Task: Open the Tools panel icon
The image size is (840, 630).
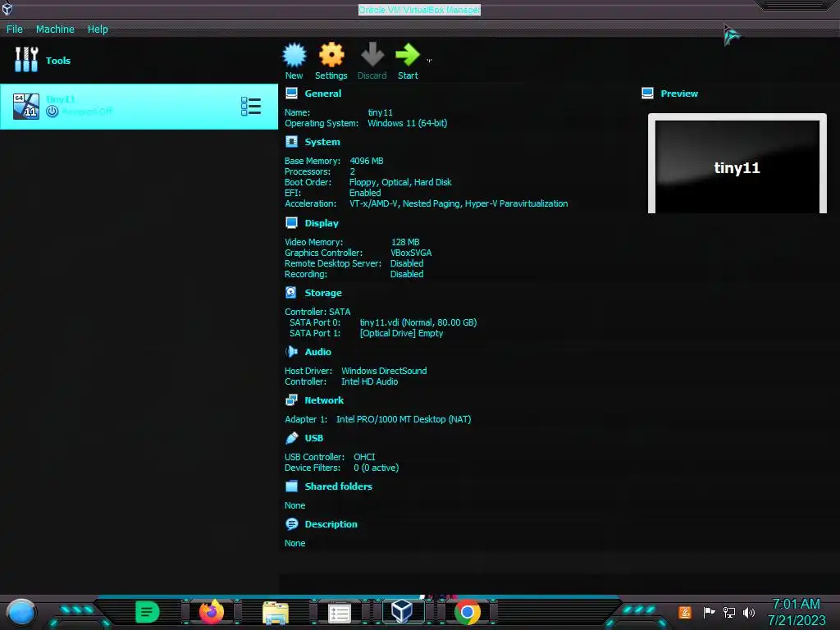Action: coord(26,59)
